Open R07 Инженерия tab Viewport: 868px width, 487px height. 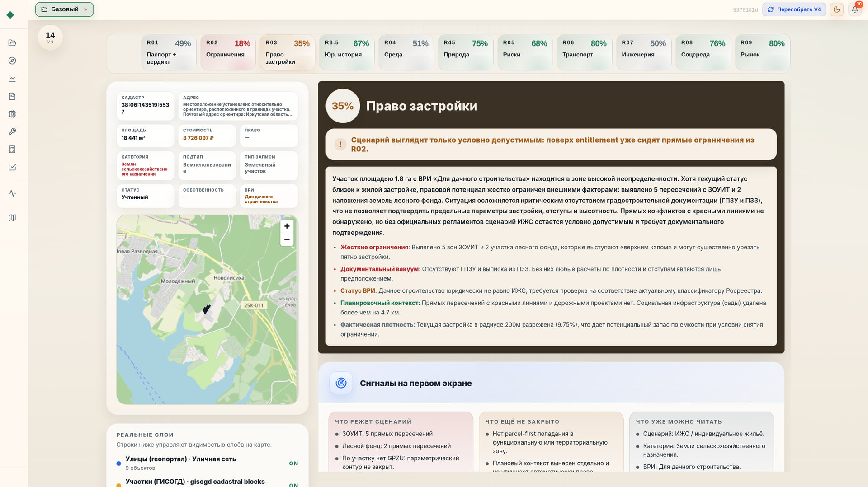coord(643,52)
